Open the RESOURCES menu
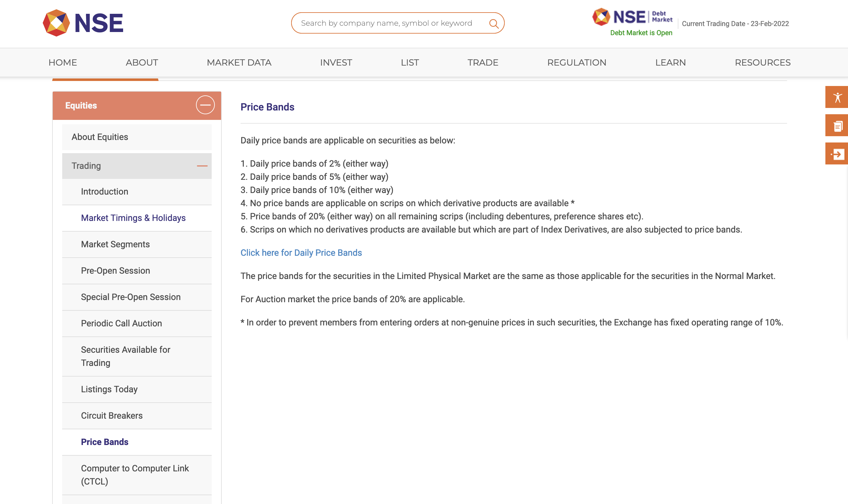Screen dimensions: 848x504 tap(762, 62)
